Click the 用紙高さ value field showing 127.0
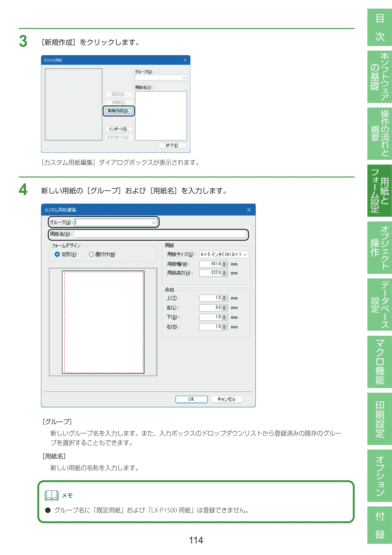 (x=211, y=273)
